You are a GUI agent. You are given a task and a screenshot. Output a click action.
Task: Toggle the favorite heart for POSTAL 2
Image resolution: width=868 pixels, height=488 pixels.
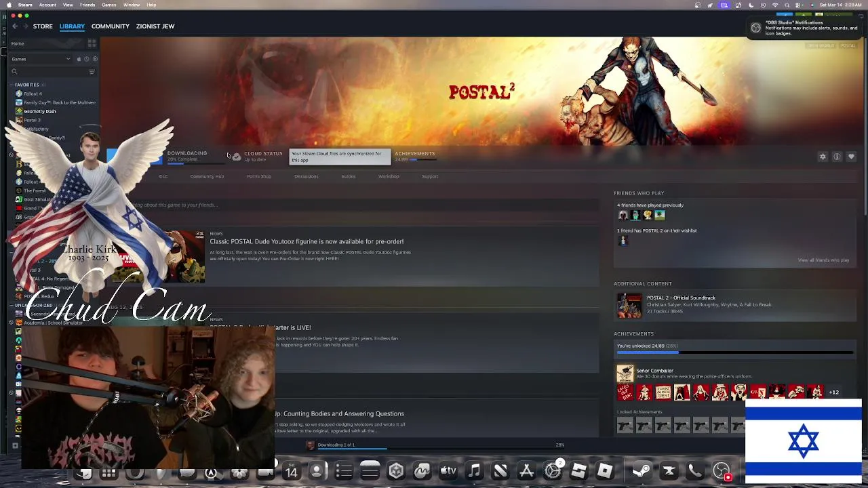[x=851, y=157]
